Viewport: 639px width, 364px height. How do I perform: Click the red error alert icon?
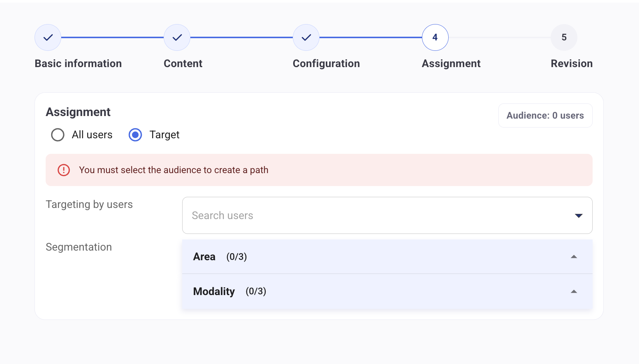(64, 170)
